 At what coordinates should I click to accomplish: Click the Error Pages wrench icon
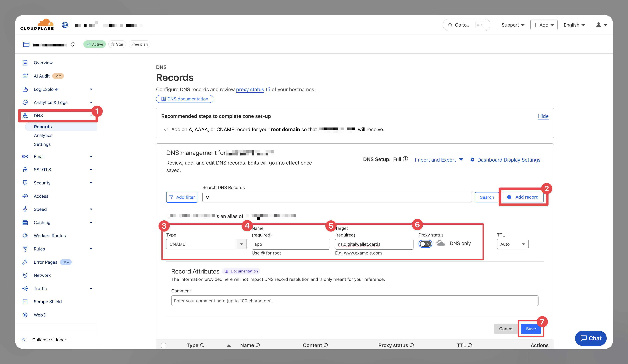(25, 262)
